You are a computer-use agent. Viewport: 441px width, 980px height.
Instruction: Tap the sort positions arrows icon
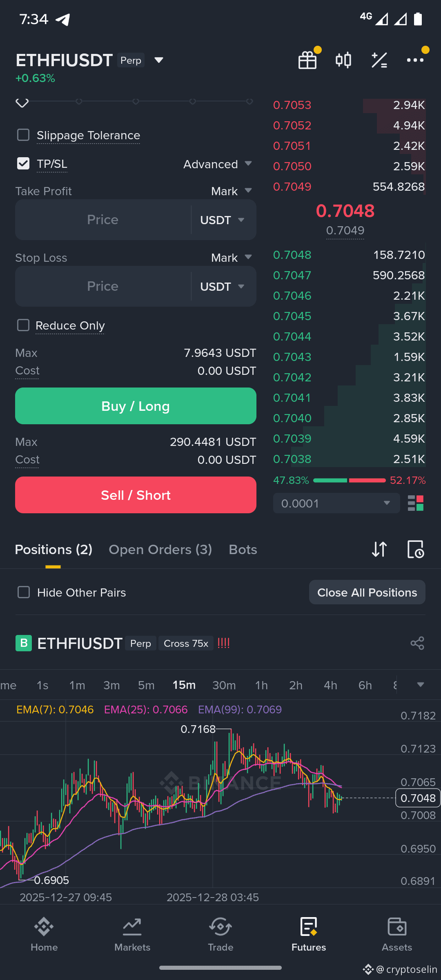pos(379,549)
